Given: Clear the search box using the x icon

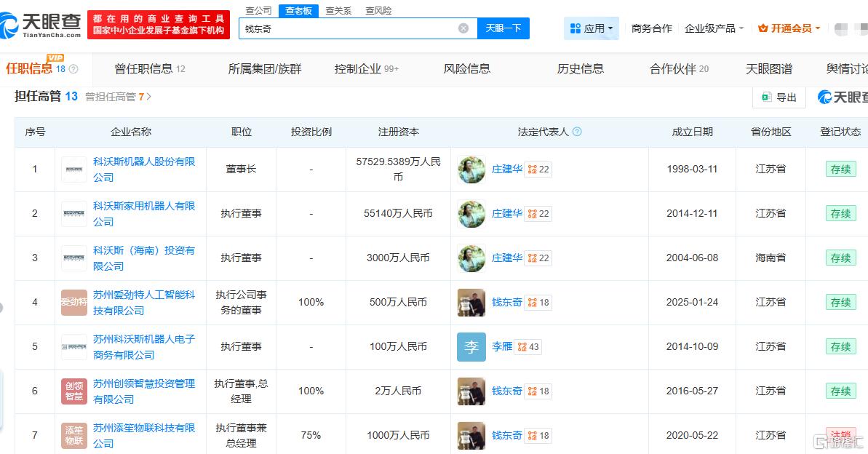Looking at the screenshot, I should coord(462,27).
